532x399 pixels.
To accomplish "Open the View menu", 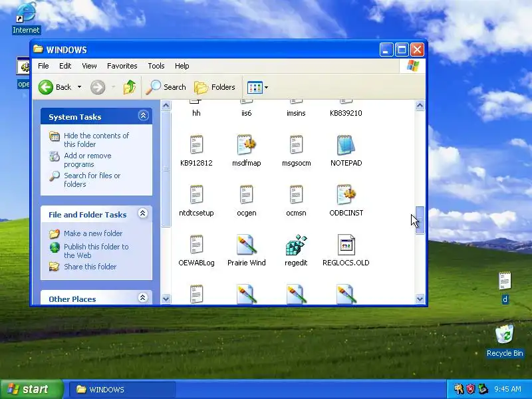I will click(x=89, y=66).
